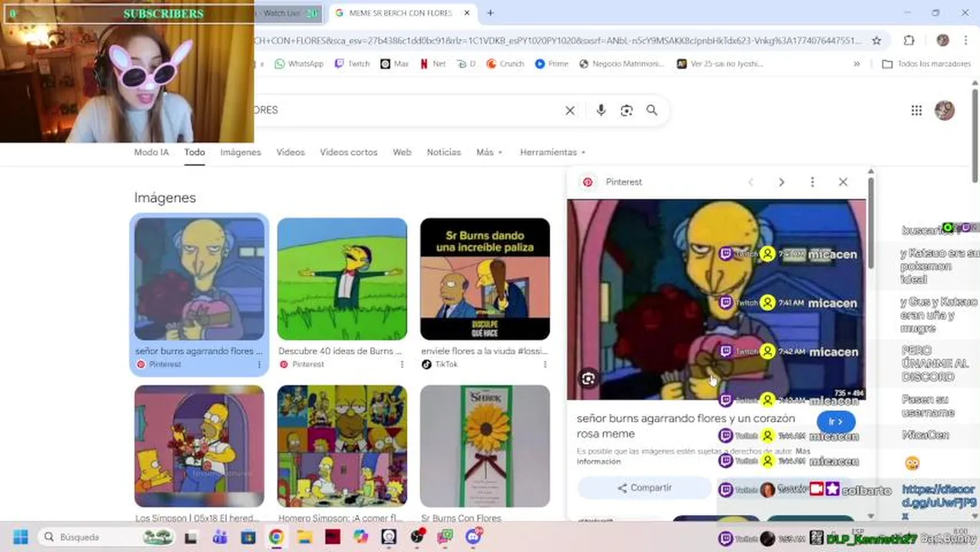Open options for enviele flores TikTok result
Image resolution: width=980 pixels, height=552 pixels.
pos(544,364)
